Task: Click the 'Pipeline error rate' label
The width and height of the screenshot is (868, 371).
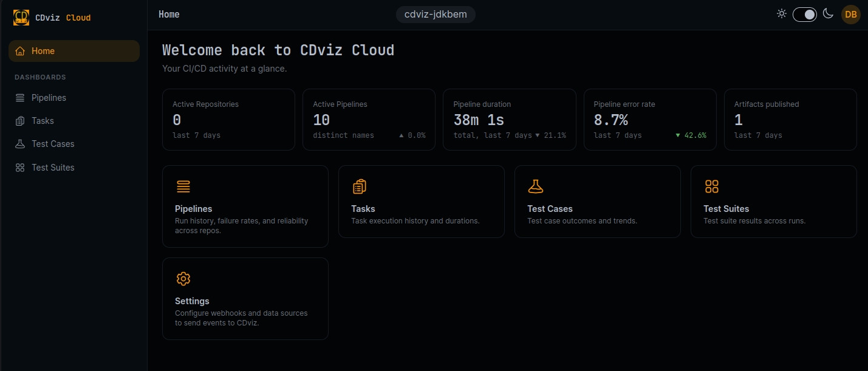Action: point(624,104)
